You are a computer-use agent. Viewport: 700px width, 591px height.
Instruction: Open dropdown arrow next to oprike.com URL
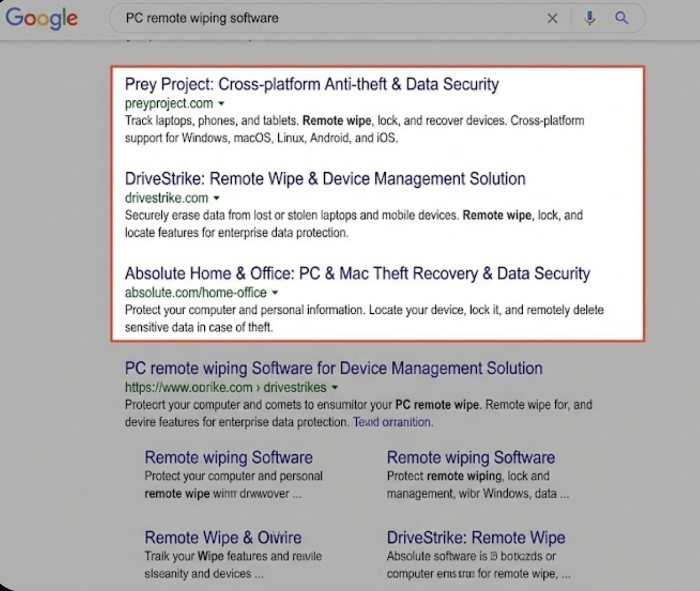(335, 387)
